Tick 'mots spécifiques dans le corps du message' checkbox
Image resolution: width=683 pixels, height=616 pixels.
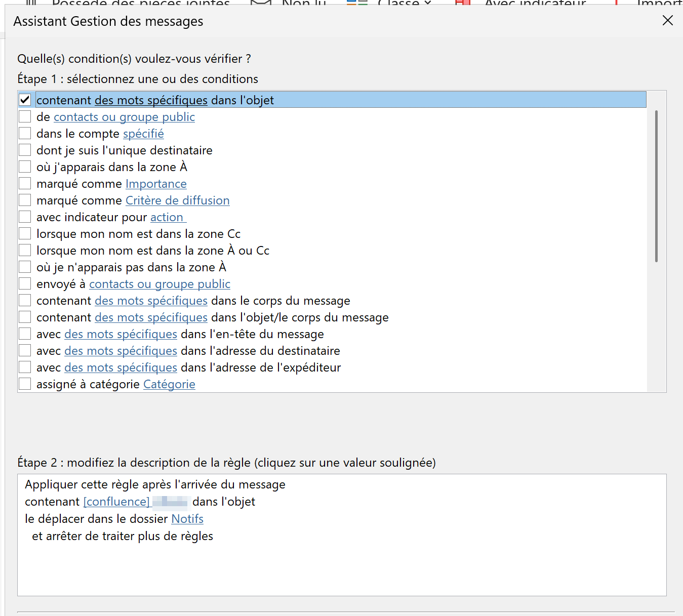tap(25, 300)
